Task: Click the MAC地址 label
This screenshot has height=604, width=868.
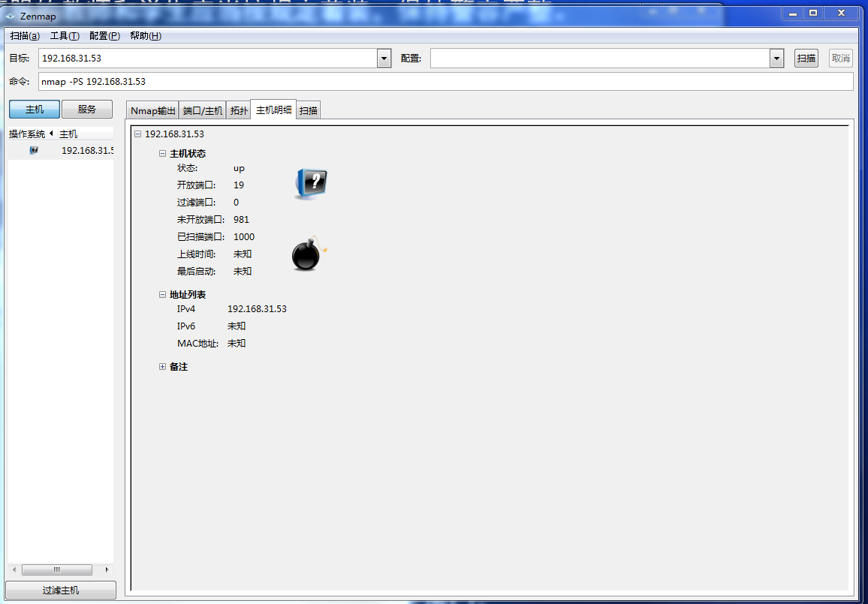Action: click(197, 344)
